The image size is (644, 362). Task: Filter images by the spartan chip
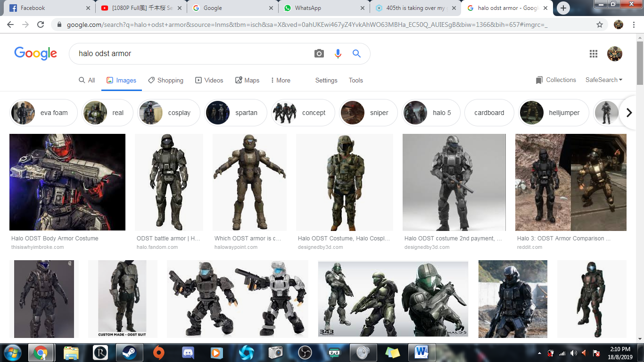[x=236, y=113]
